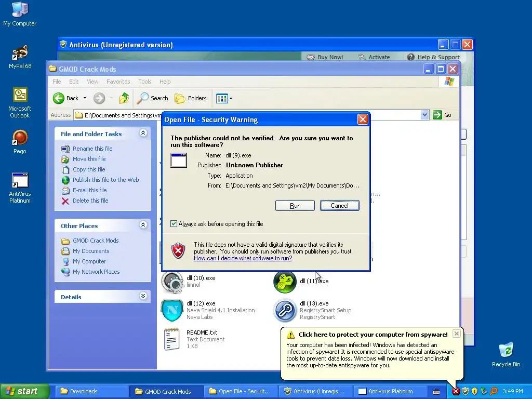Uncheck Always ask before opening this file

click(174, 223)
